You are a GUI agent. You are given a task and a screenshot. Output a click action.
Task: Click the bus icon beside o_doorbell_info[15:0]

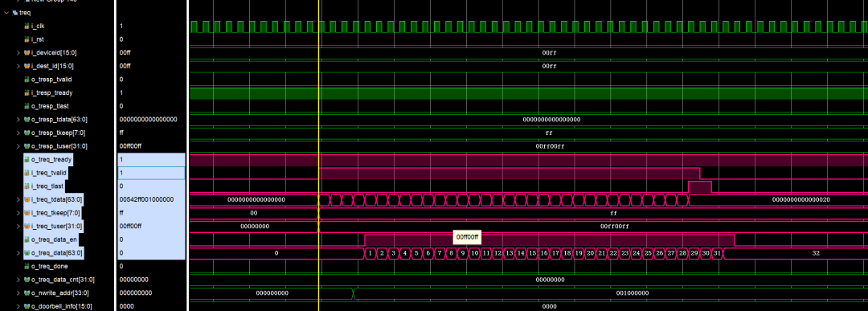tap(27, 306)
